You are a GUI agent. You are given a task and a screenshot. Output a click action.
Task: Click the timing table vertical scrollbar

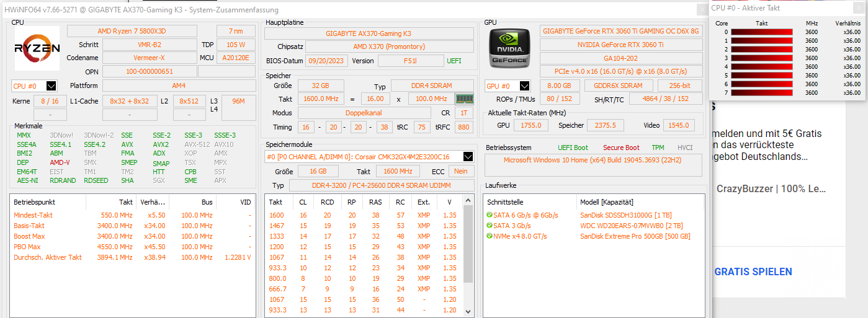point(468,257)
